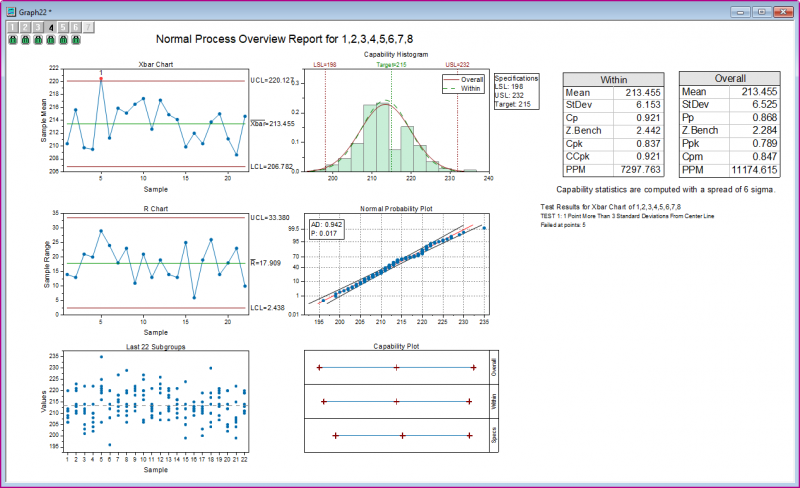800x488 pixels.
Task: Activate layer 2 icon button
Action: [26, 27]
